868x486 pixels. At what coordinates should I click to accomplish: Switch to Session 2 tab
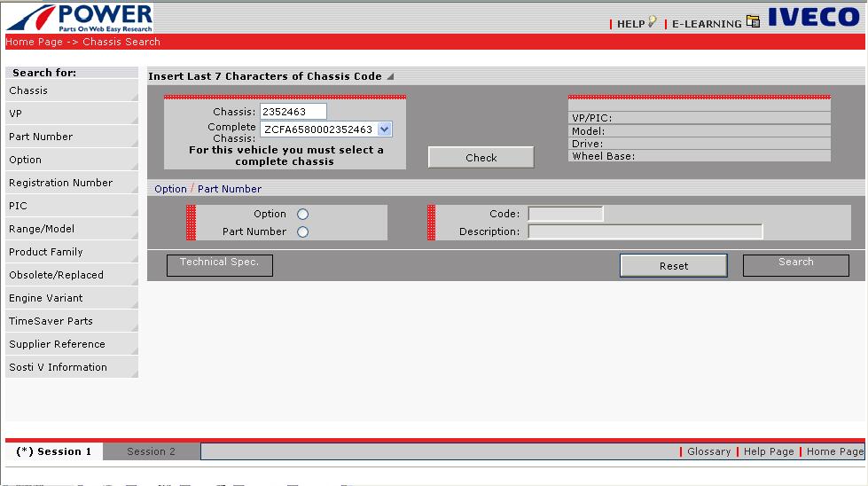(x=151, y=451)
